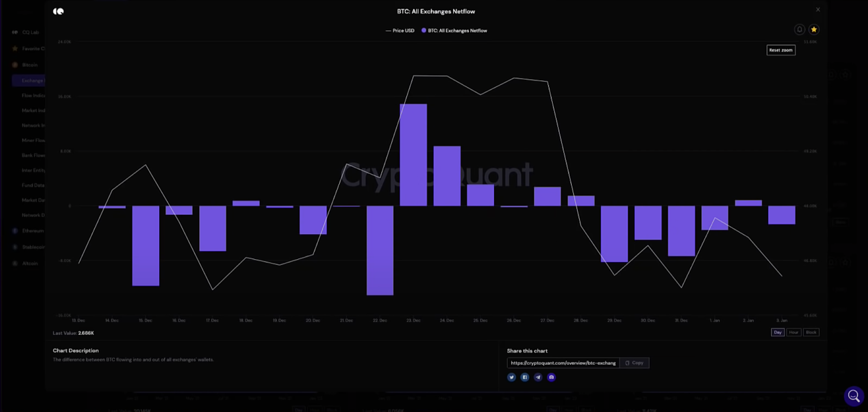This screenshot has width=868, height=412.
Task: Select Miner Flows sidebar item
Action: tap(33, 140)
